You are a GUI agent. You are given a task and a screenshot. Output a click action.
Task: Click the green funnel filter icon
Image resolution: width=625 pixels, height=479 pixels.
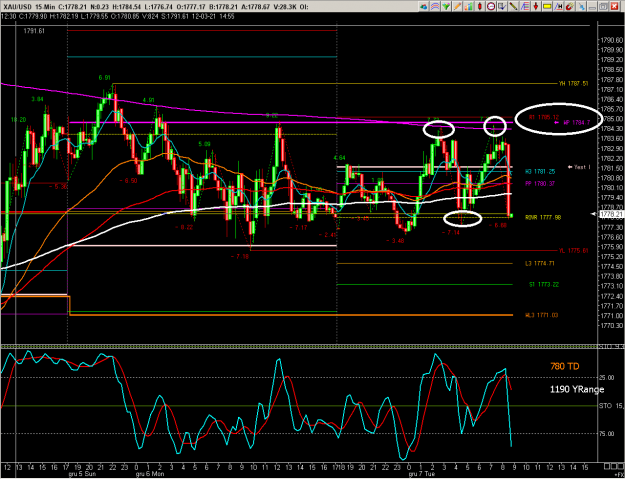pos(446,6)
